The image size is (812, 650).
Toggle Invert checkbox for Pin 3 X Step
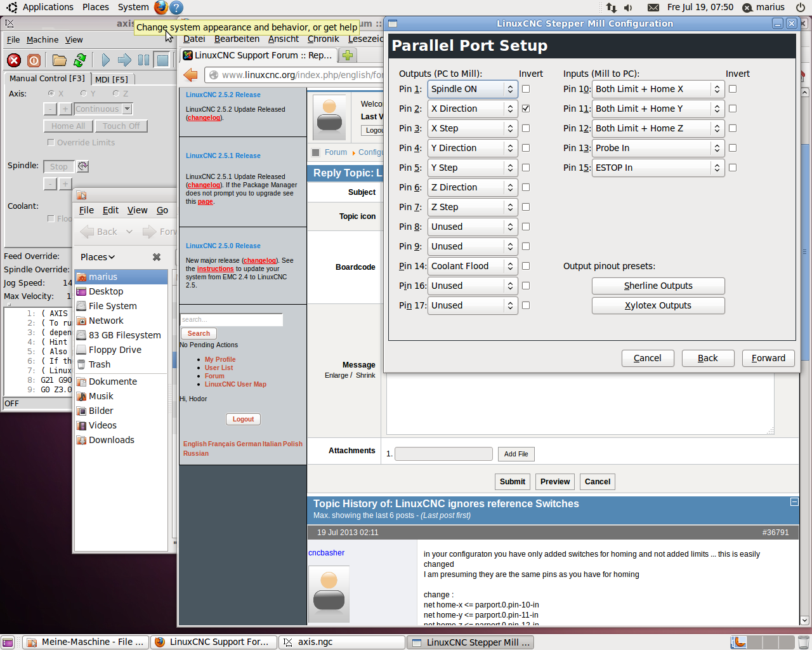coord(526,128)
